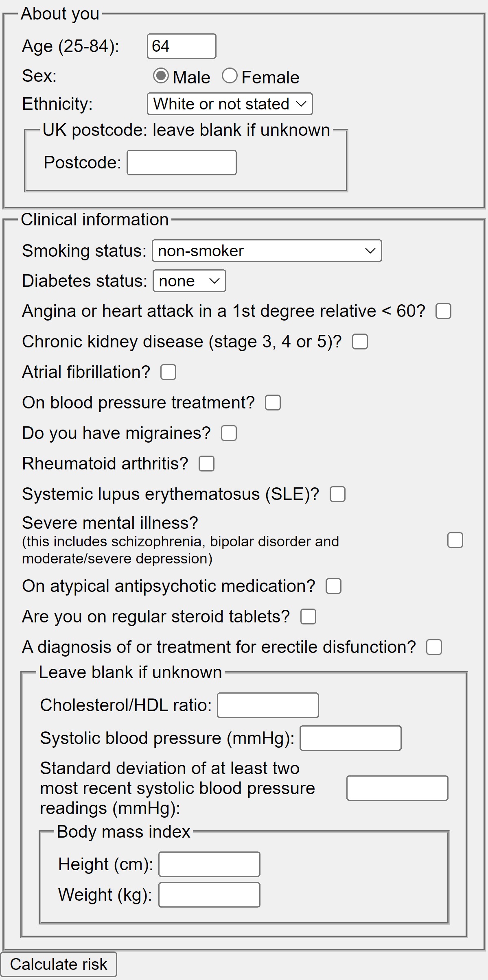The width and height of the screenshot is (488, 980).
Task: Check the Systemic lupus erythematosus checkbox
Action: (337, 494)
